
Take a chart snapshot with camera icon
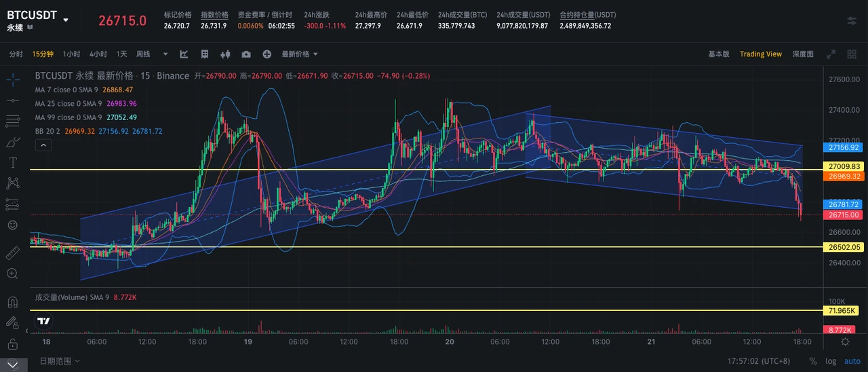pos(246,54)
